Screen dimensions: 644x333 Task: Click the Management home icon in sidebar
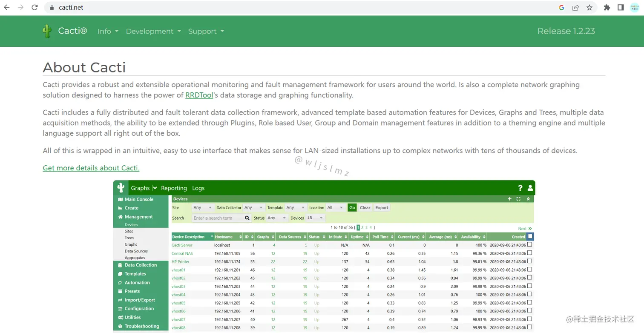pyautogui.click(x=120, y=217)
